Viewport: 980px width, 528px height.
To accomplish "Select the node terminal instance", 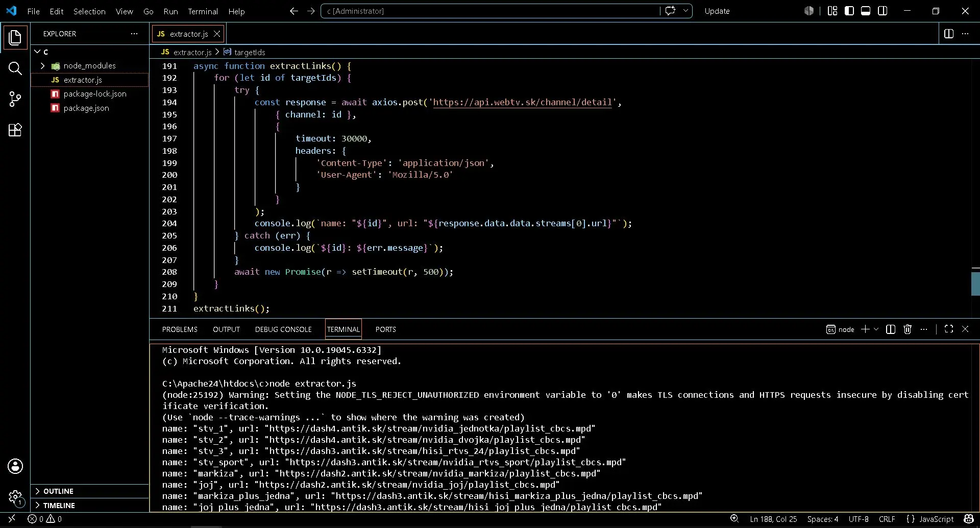I will point(840,329).
